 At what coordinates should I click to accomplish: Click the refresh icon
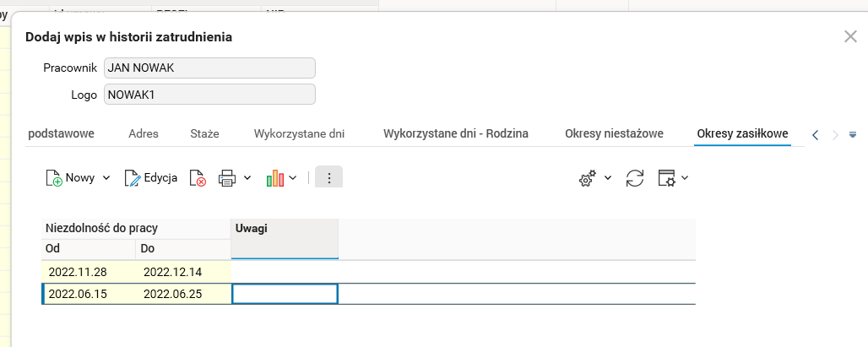click(x=634, y=178)
